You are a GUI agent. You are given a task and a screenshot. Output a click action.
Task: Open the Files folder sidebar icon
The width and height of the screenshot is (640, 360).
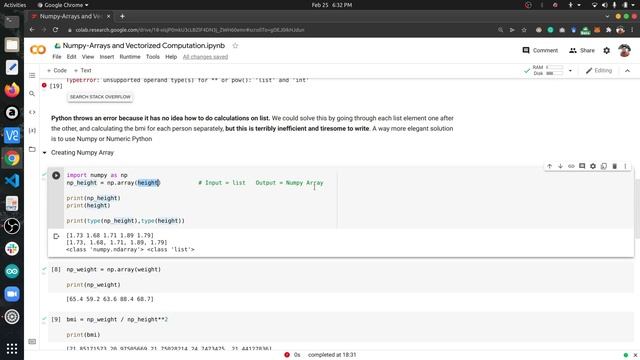32,149
